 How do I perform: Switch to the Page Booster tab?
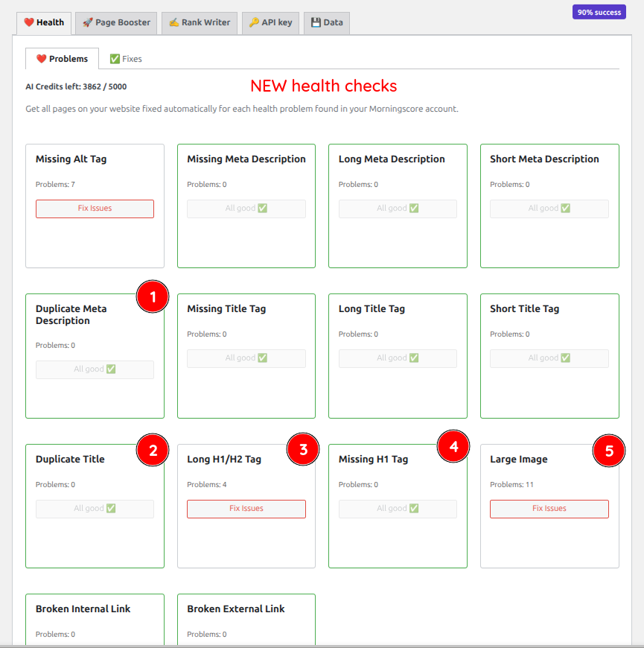pyautogui.click(x=116, y=23)
